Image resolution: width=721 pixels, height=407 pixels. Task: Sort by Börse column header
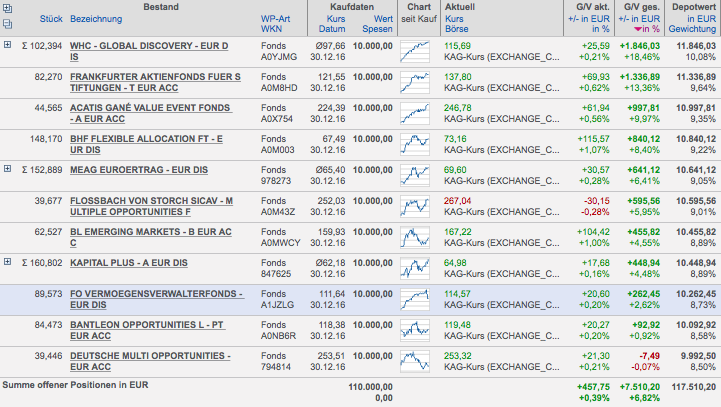pyautogui.click(x=457, y=29)
